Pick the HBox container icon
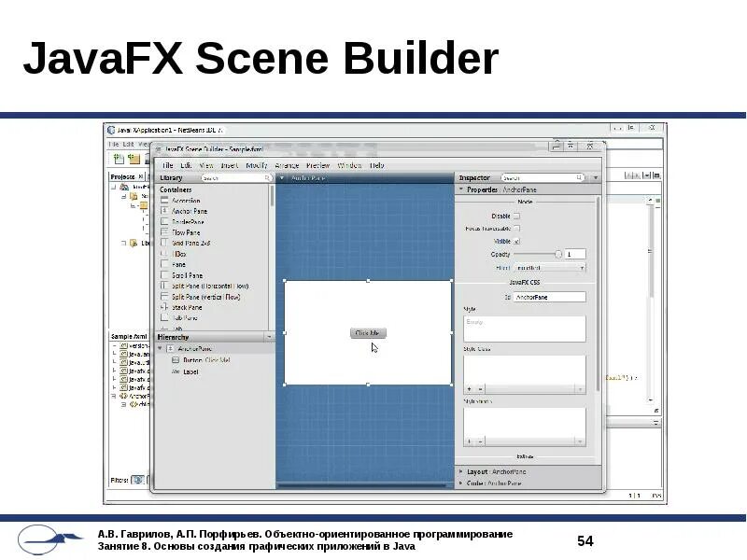The height and width of the screenshot is (560, 747). click(164, 254)
